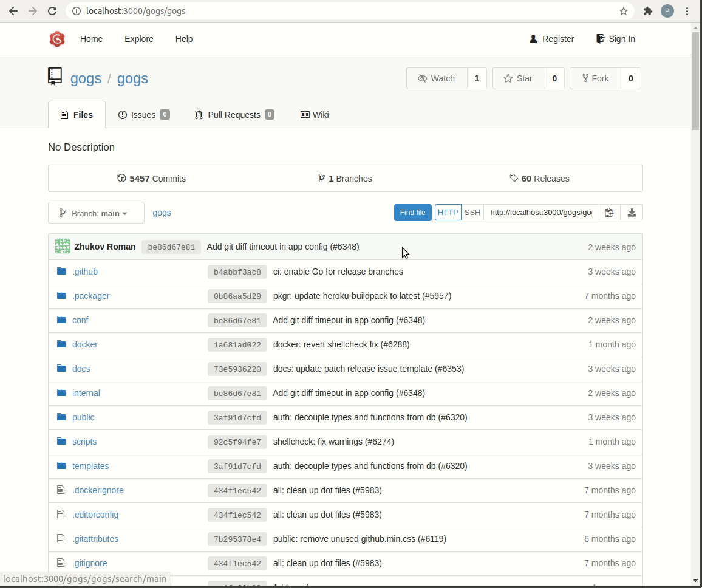Viewport: 702px width, 588px height.
Task: Click the public folder icon
Action: click(61, 417)
